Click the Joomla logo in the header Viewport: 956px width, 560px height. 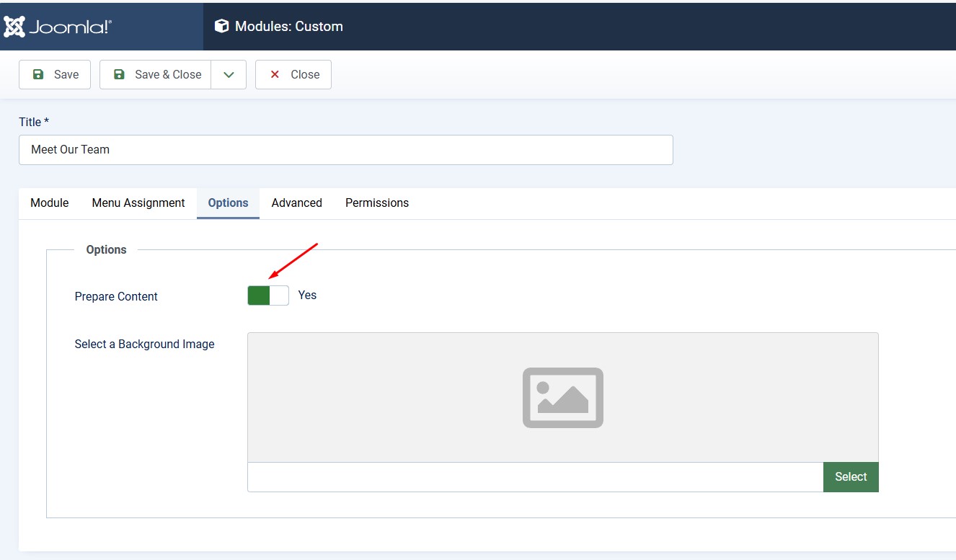[x=58, y=27]
